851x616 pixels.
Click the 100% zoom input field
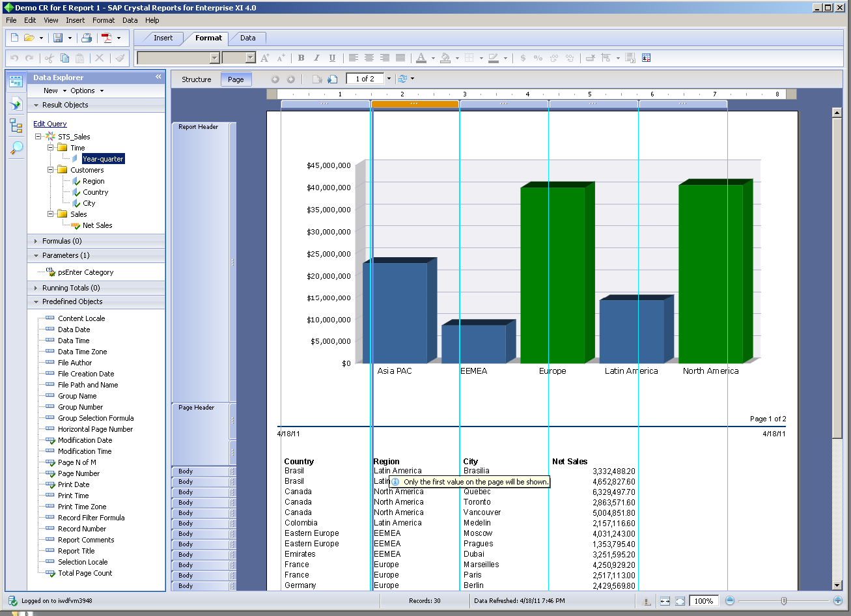click(x=705, y=601)
